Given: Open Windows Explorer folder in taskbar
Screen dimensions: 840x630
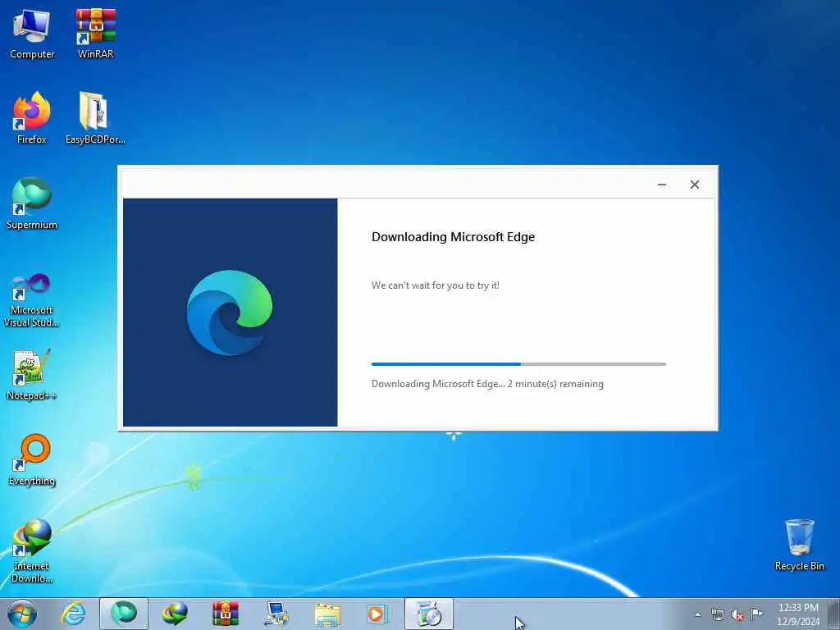Looking at the screenshot, I should (x=327, y=614).
